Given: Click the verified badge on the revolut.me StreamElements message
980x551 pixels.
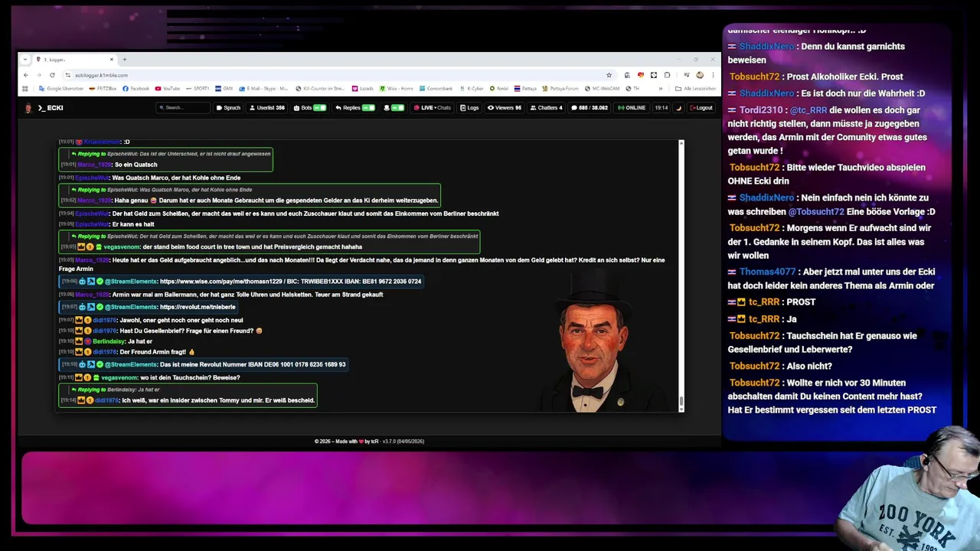Looking at the screenshot, I should point(100,307).
